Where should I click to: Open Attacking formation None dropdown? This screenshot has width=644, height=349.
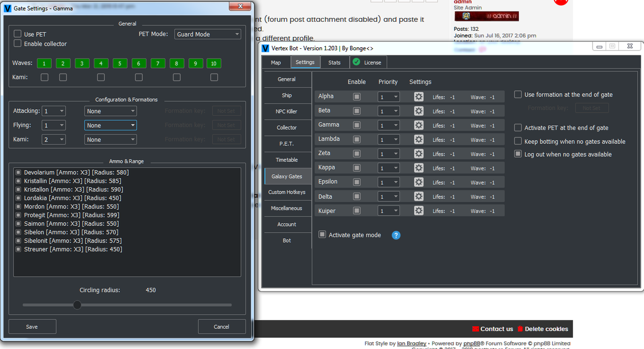tap(110, 111)
